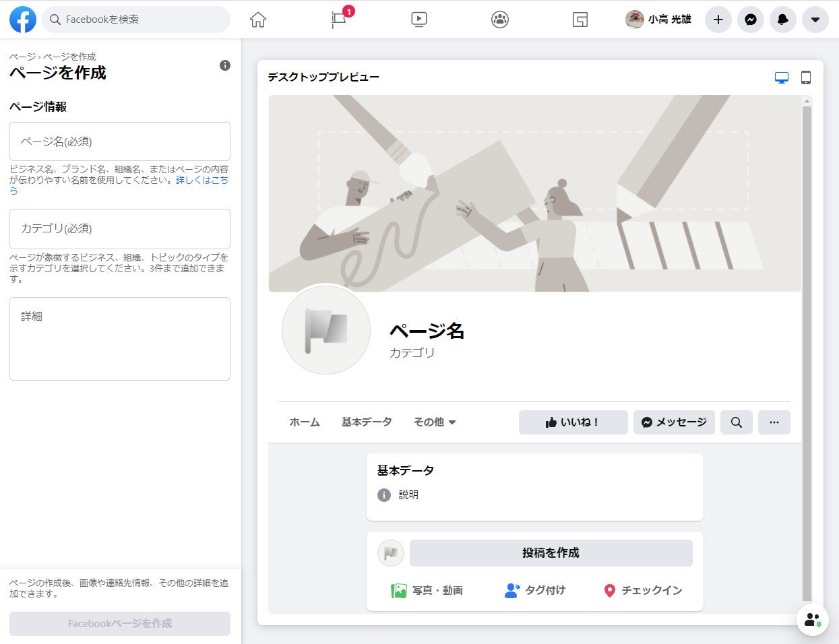Open the account dropdown arrow

pos(815,20)
